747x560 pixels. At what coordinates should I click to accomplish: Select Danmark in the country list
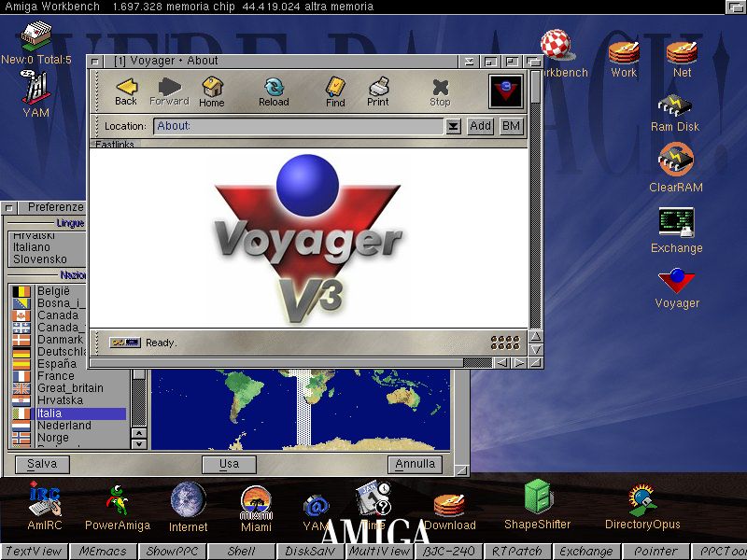click(60, 340)
